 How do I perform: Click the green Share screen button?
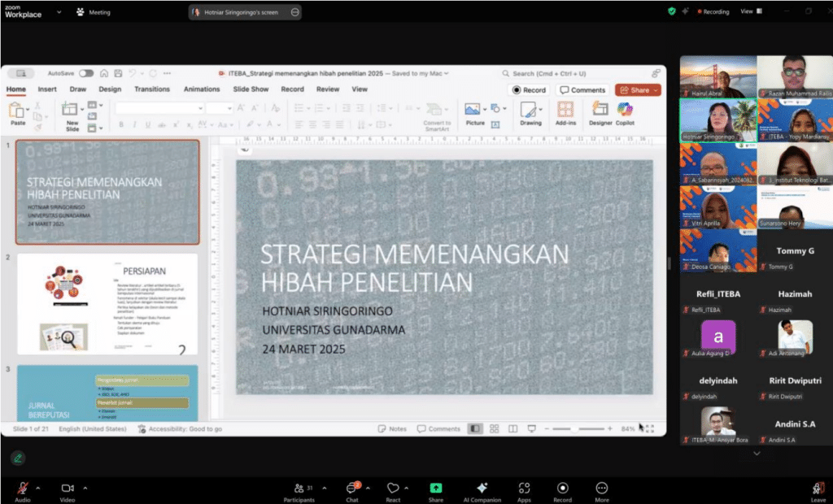pyautogui.click(x=436, y=492)
